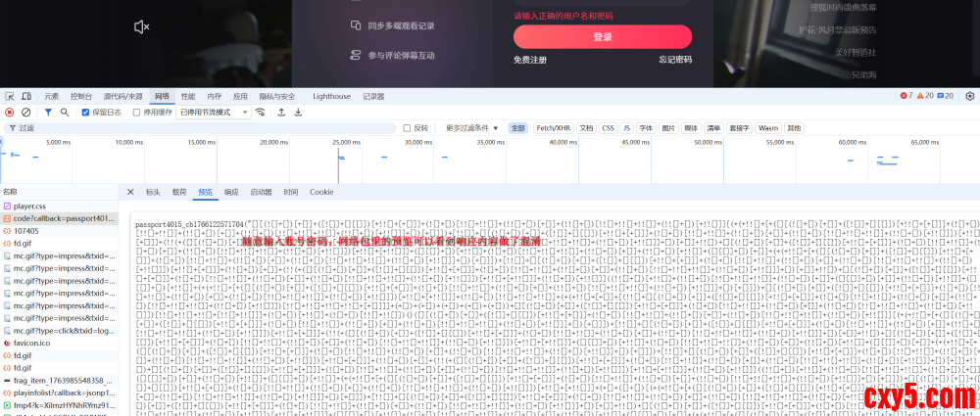
Task: Filter requests by 其他
Action: coord(794,128)
